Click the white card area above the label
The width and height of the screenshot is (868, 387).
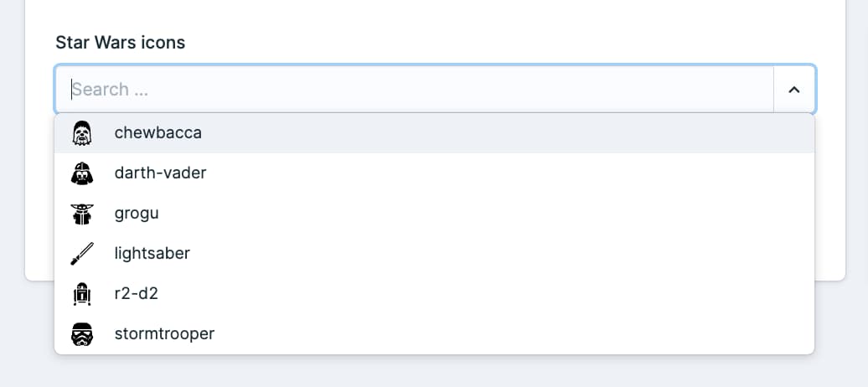[x=434, y=14]
